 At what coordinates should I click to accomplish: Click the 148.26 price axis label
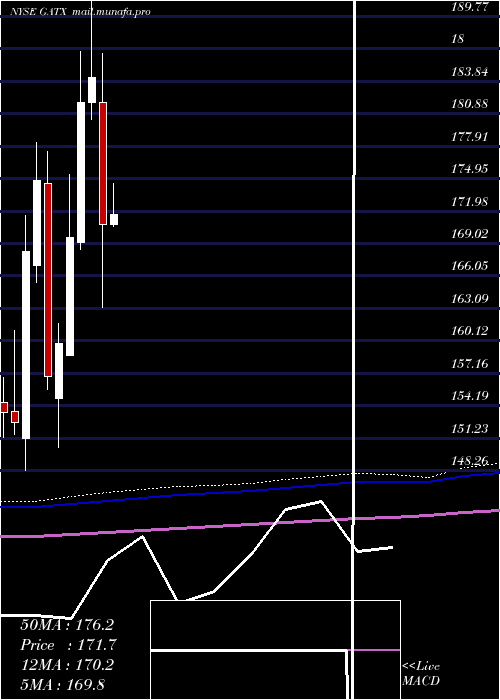coord(470,461)
